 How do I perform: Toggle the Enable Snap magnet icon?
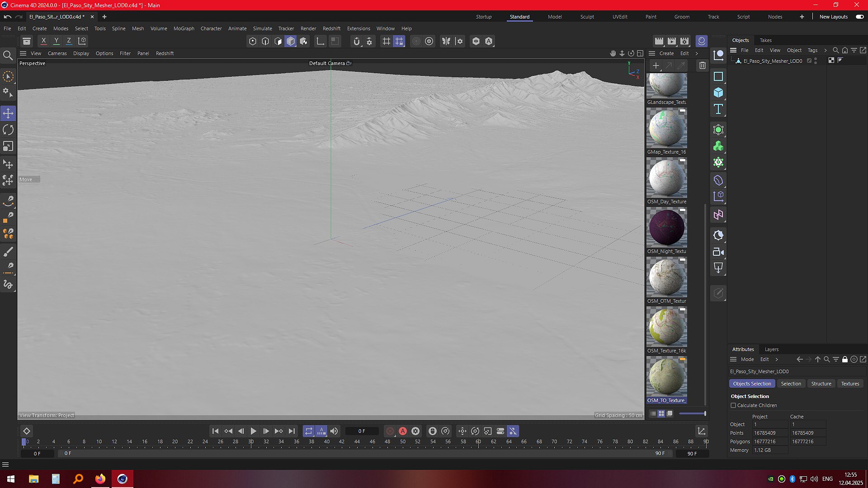click(357, 41)
